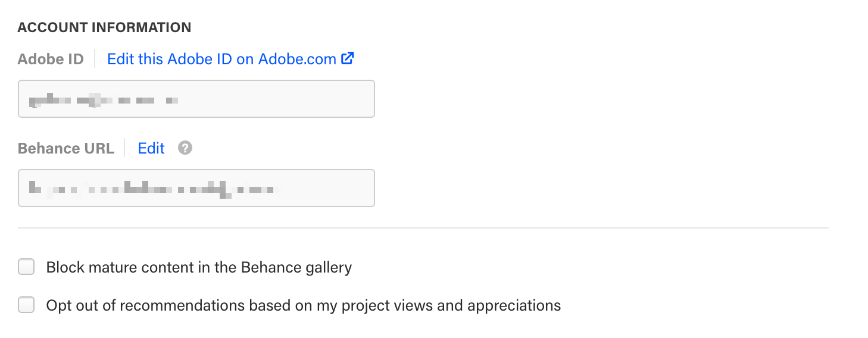The width and height of the screenshot is (868, 338).
Task: Click the blurred address inside Behance URL field
Action: pos(155,189)
